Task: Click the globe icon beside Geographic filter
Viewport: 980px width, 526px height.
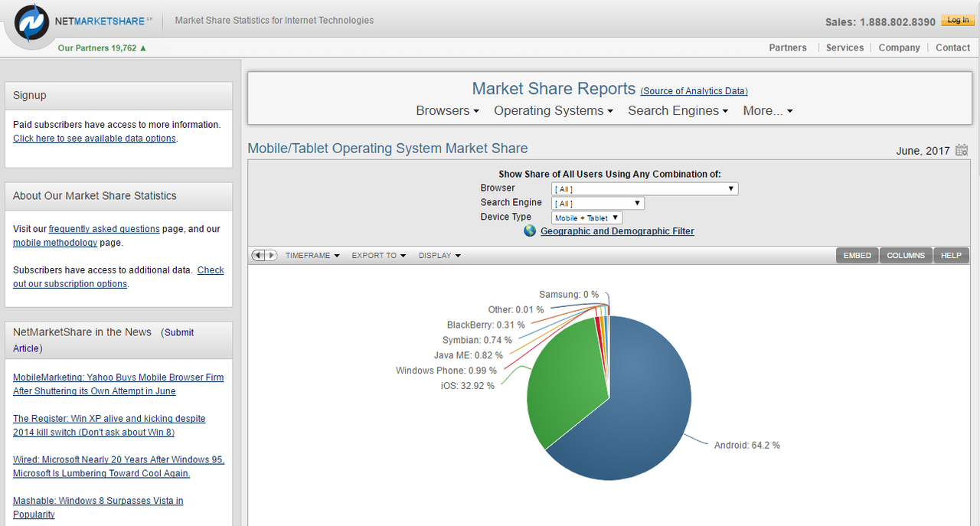Action: (x=530, y=230)
